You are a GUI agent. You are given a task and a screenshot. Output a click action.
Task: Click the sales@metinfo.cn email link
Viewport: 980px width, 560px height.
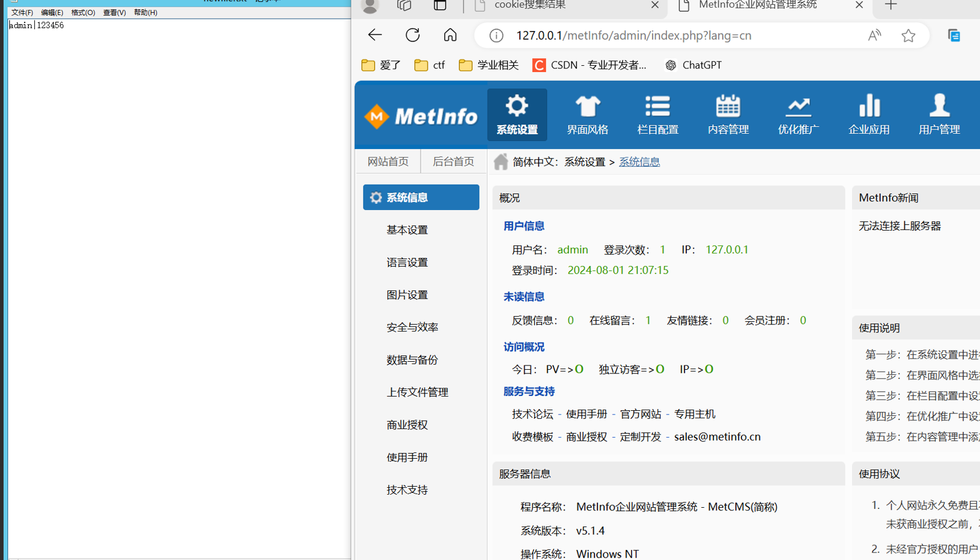click(717, 437)
